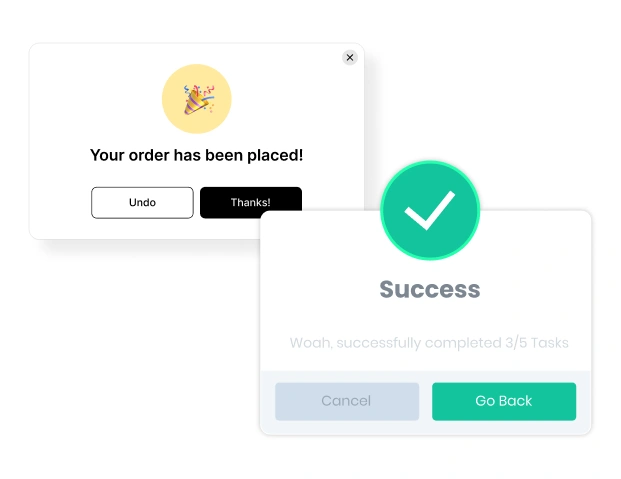The width and height of the screenshot is (621, 479).
Task: Select the Success heading text
Action: coord(430,290)
